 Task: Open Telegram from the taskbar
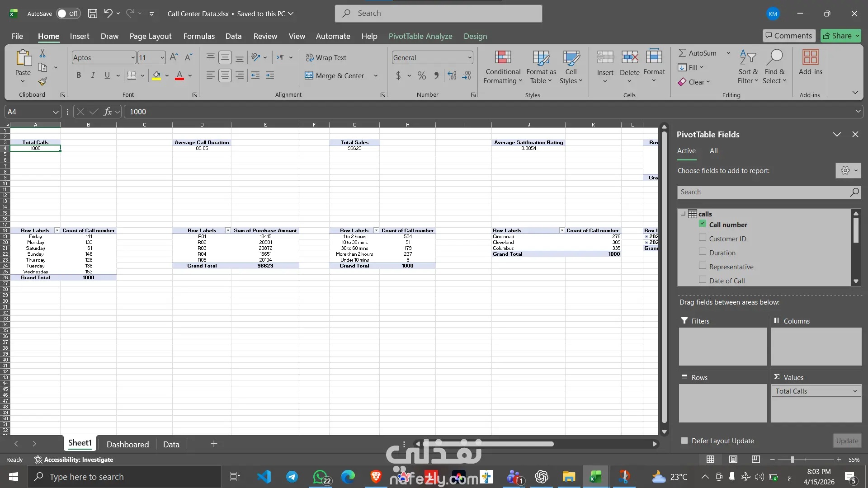click(292, 477)
